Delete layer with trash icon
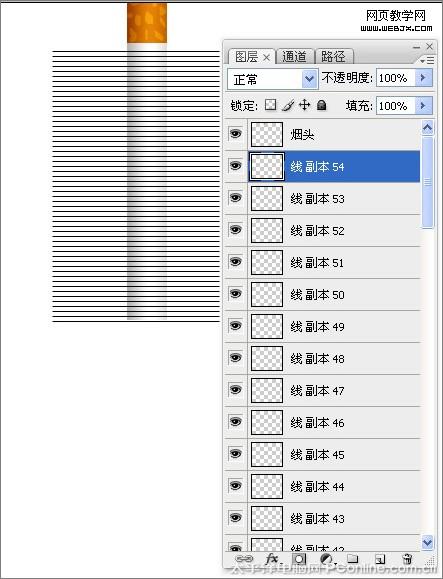 [x=407, y=558]
